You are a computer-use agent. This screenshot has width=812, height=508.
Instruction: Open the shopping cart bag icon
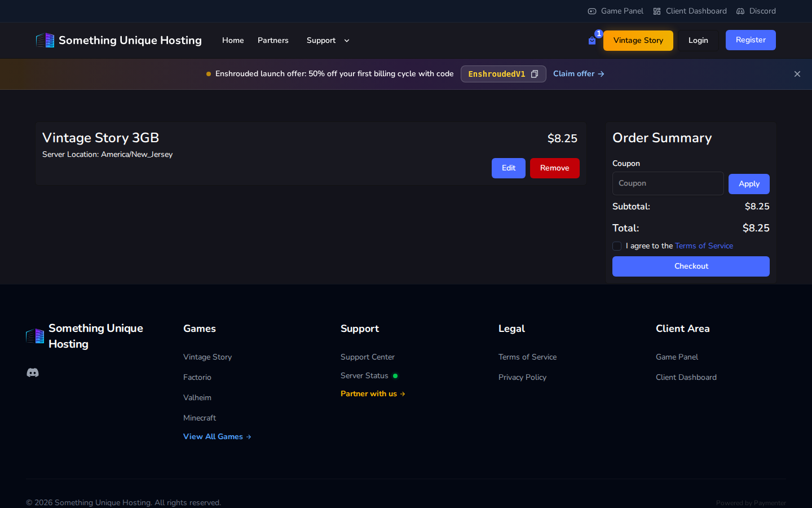pos(592,41)
